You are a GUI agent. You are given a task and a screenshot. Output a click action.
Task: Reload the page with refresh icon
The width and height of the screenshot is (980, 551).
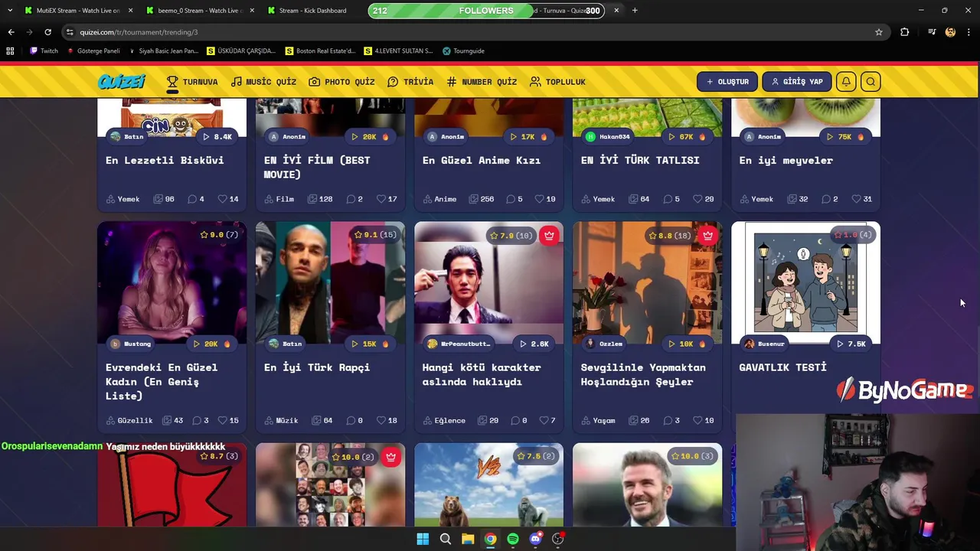coord(47,32)
